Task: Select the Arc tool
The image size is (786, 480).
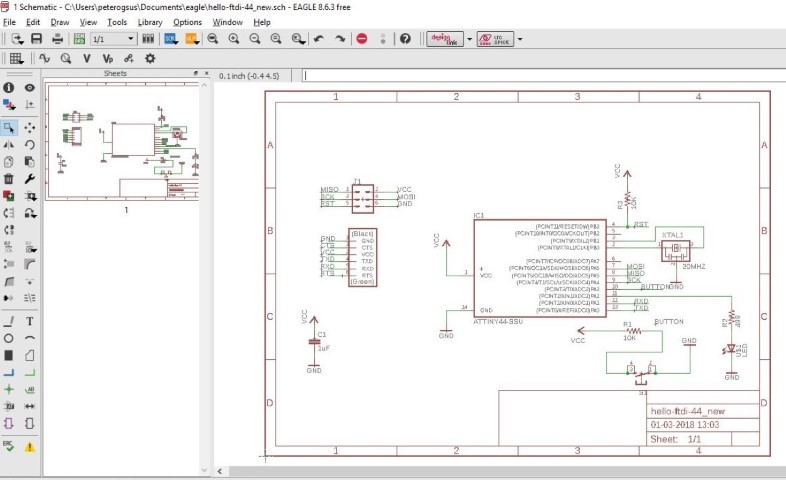Action: [30, 338]
